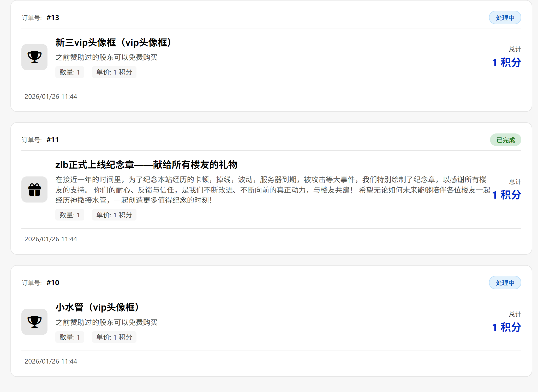Click quantity tag in order #10

click(x=70, y=337)
